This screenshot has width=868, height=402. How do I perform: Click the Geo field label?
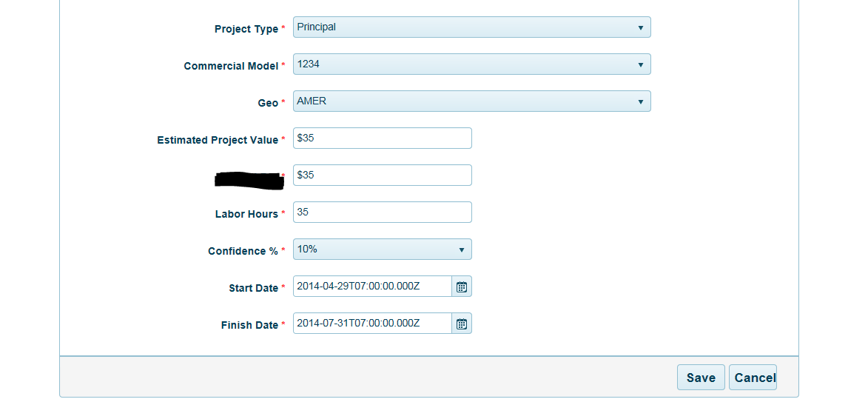[x=268, y=103]
